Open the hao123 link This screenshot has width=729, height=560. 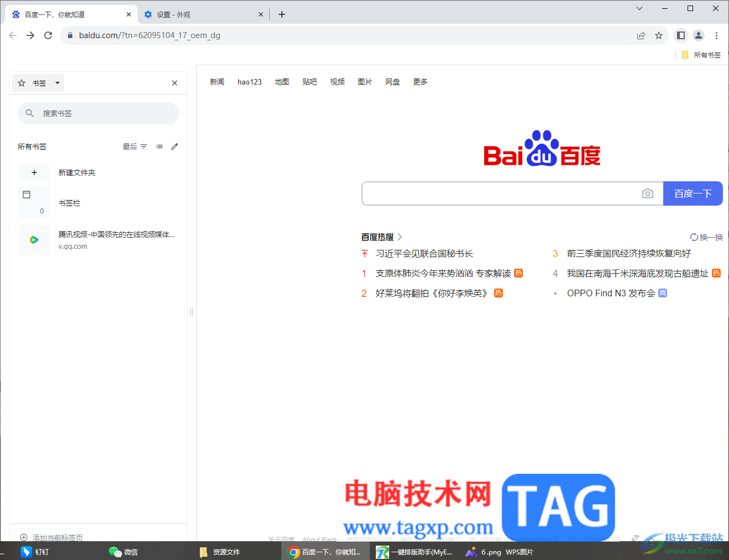click(250, 82)
